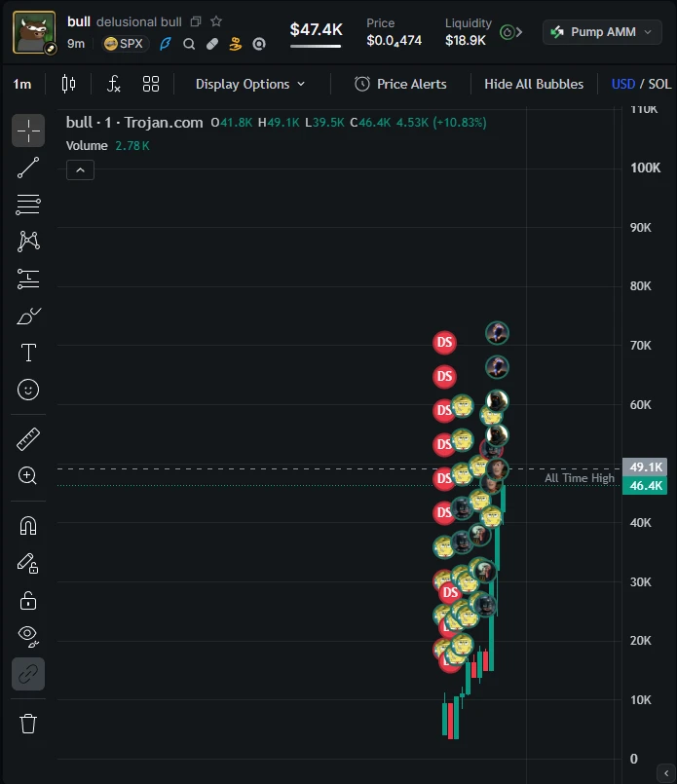Collapse the indicator legend chevron
Image resolution: width=677 pixels, height=784 pixels.
point(80,170)
